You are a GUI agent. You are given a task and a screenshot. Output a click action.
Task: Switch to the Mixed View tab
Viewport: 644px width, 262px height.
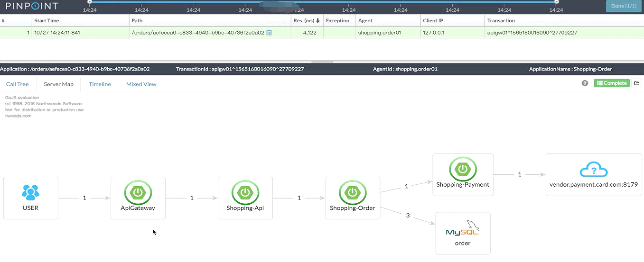[141, 84]
